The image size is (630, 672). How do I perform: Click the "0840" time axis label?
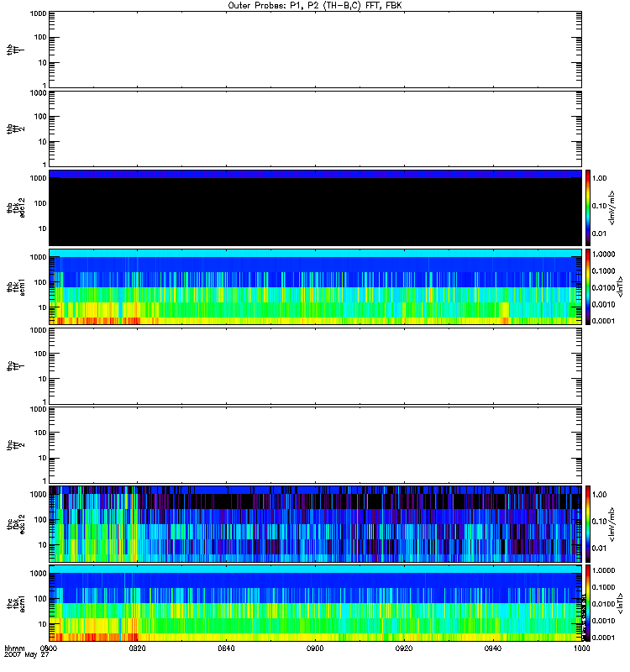[226, 648]
